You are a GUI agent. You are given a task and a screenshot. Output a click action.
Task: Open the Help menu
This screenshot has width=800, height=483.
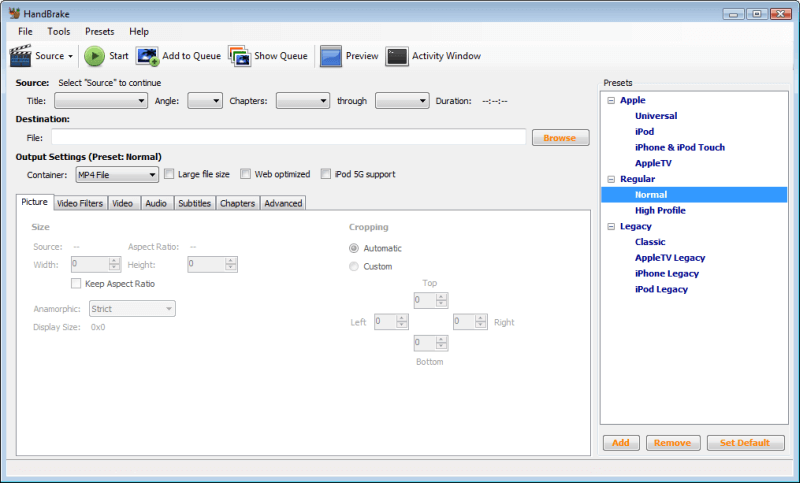[x=139, y=32]
